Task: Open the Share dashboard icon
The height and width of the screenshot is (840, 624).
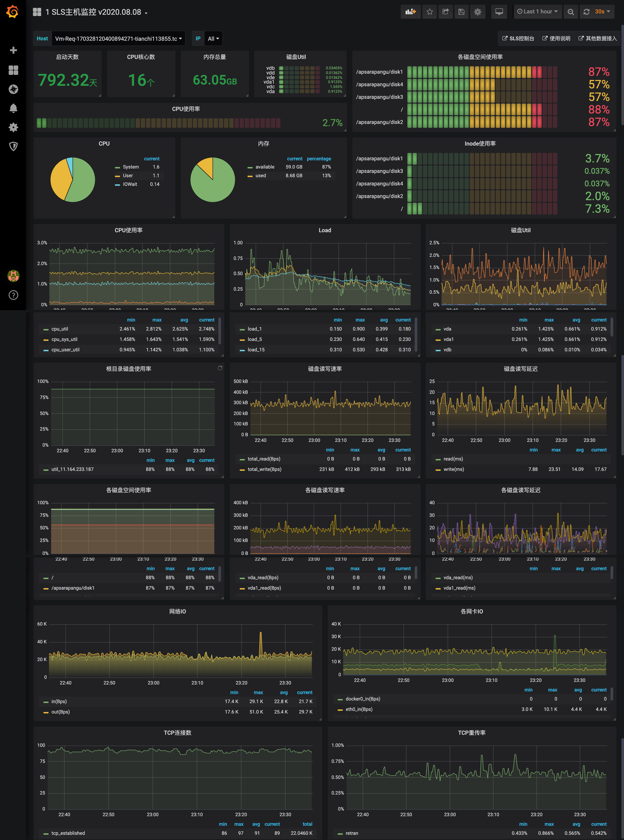Action: coord(445,12)
